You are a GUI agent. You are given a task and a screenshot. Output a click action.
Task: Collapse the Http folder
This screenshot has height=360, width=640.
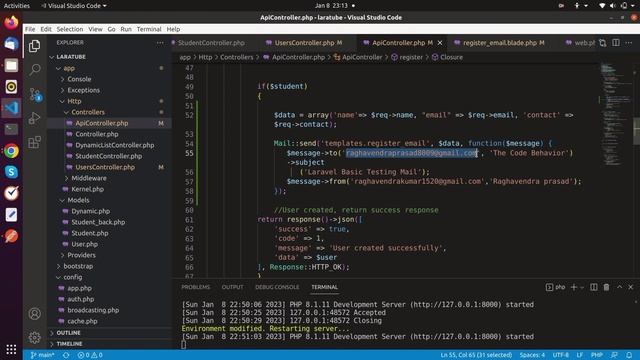[x=74, y=101]
